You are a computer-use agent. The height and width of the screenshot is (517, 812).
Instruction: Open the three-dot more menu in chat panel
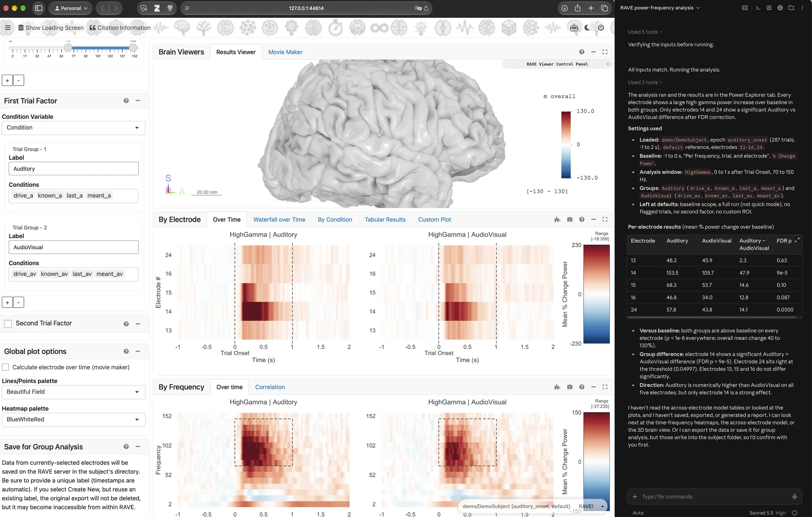pyautogui.click(x=802, y=8)
